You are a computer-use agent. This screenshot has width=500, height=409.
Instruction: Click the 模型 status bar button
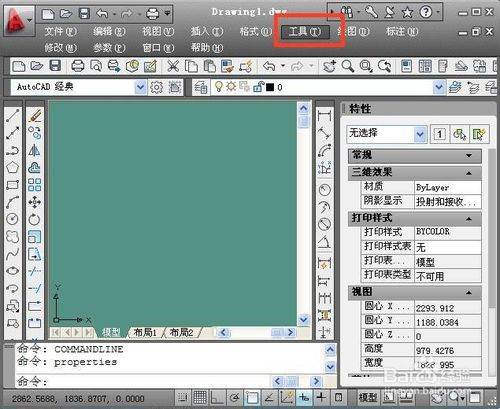click(368, 397)
